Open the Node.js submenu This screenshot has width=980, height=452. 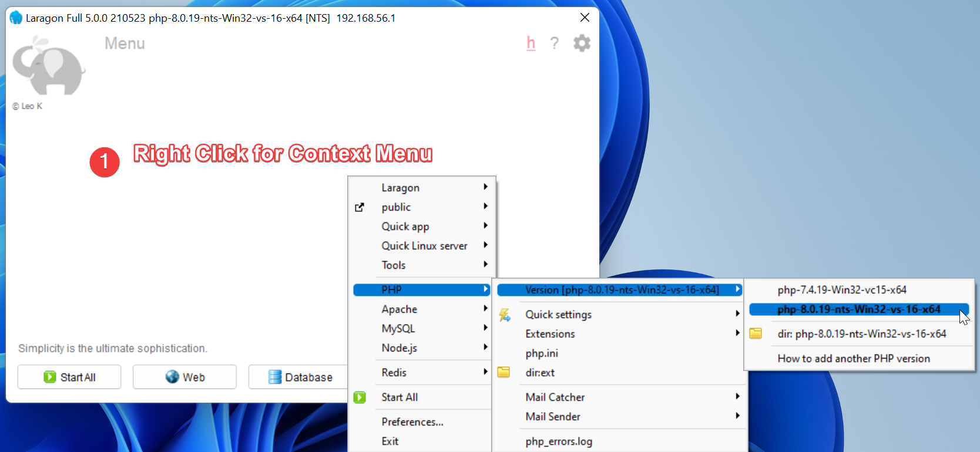422,348
